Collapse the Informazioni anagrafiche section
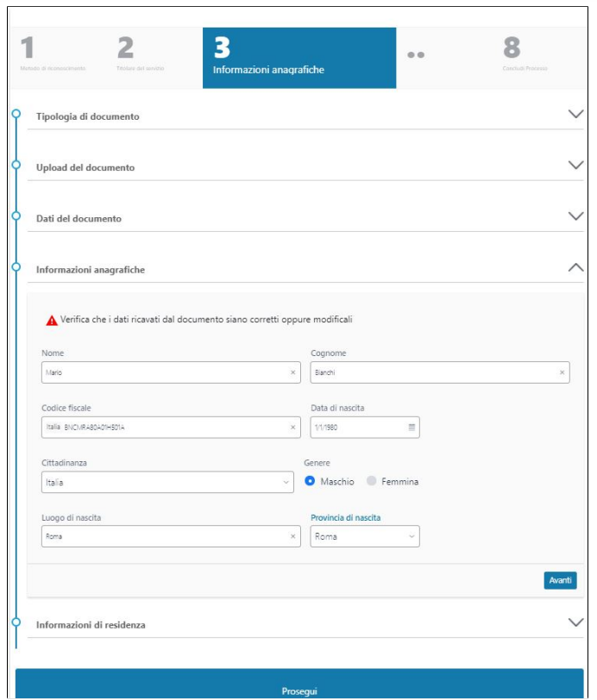This screenshot has width=597, height=700. pyautogui.click(x=575, y=267)
